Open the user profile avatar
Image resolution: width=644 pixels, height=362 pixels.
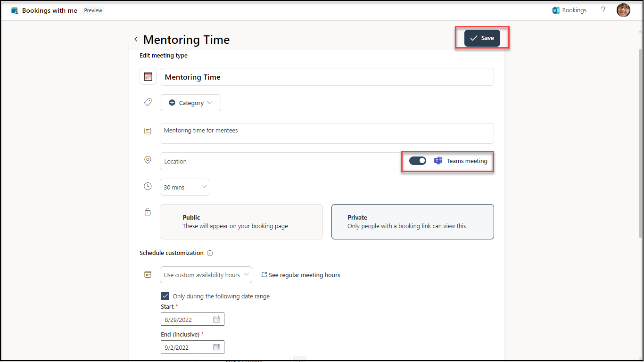[x=623, y=10]
